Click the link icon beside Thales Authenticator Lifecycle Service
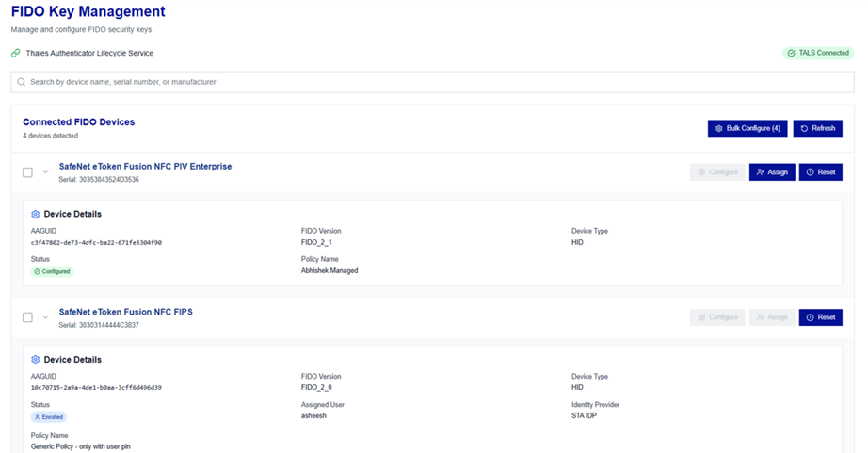The width and height of the screenshot is (868, 453). (x=15, y=54)
